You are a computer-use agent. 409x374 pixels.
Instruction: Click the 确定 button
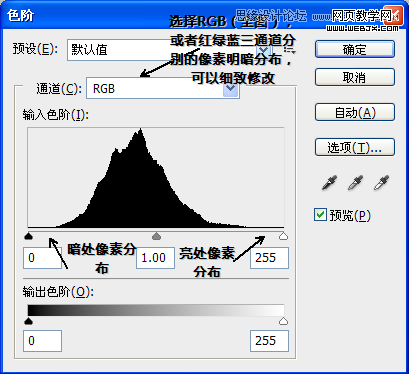coord(355,49)
